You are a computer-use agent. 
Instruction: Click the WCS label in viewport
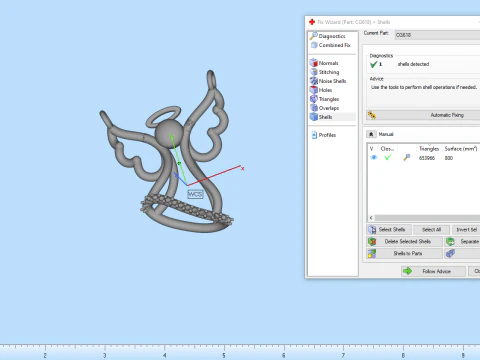195,194
